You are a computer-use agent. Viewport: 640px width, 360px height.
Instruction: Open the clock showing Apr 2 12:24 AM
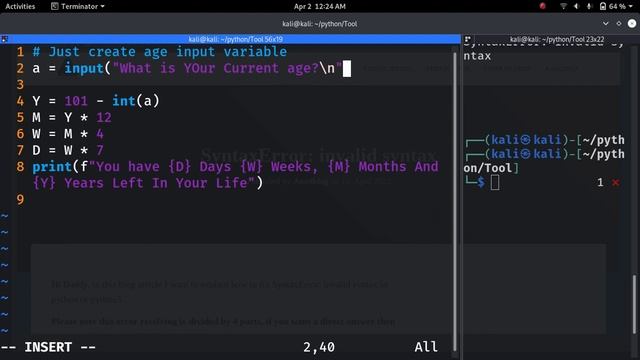[320, 6]
